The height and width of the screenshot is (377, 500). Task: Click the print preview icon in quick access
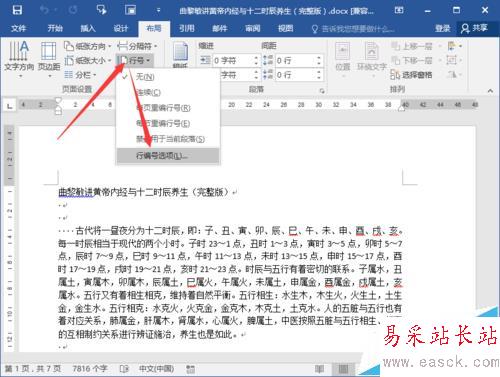[130, 10]
